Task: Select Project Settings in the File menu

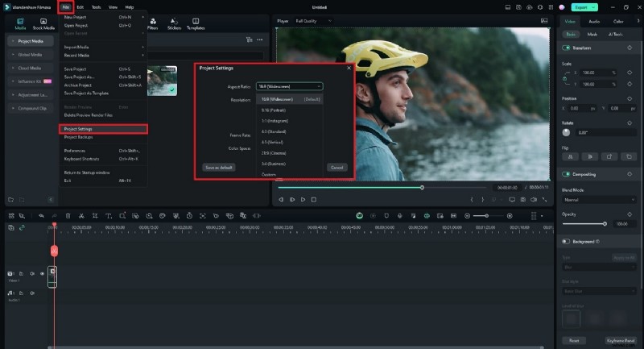Action: [103, 129]
